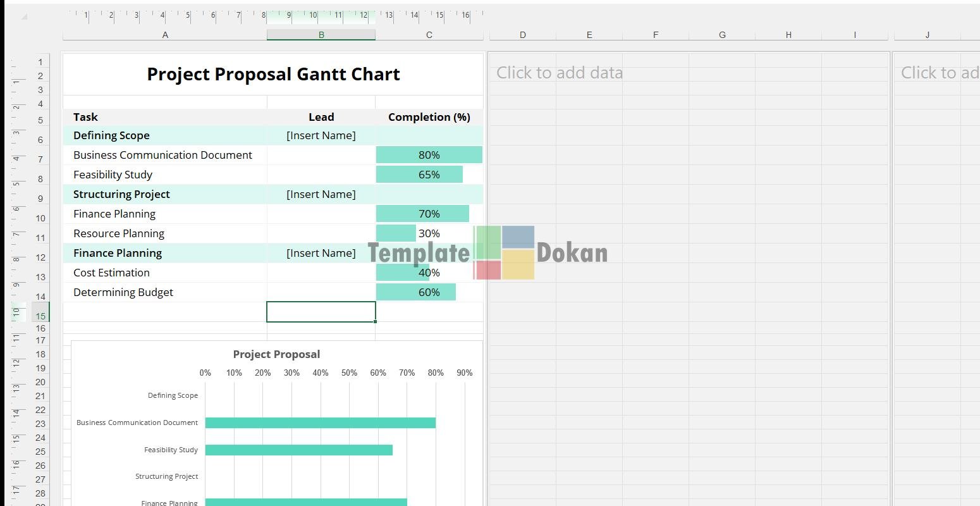Click the Feasibility Study task cell

pos(113,175)
